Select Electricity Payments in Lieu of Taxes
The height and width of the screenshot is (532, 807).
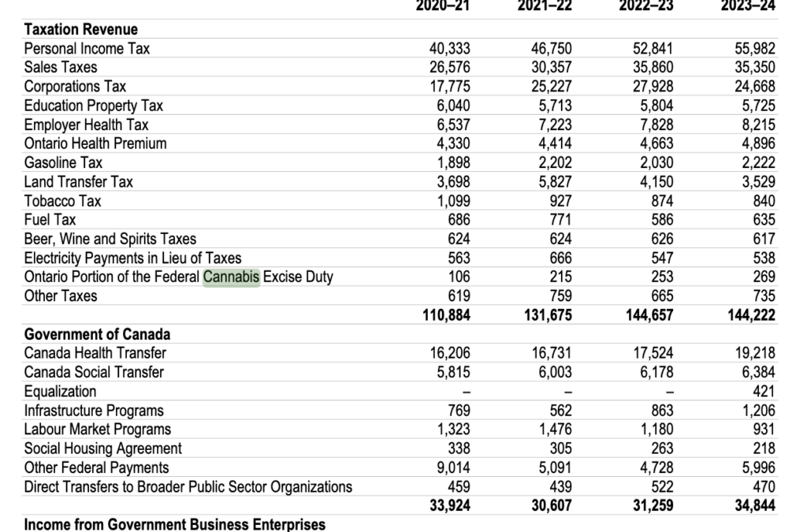point(132,258)
